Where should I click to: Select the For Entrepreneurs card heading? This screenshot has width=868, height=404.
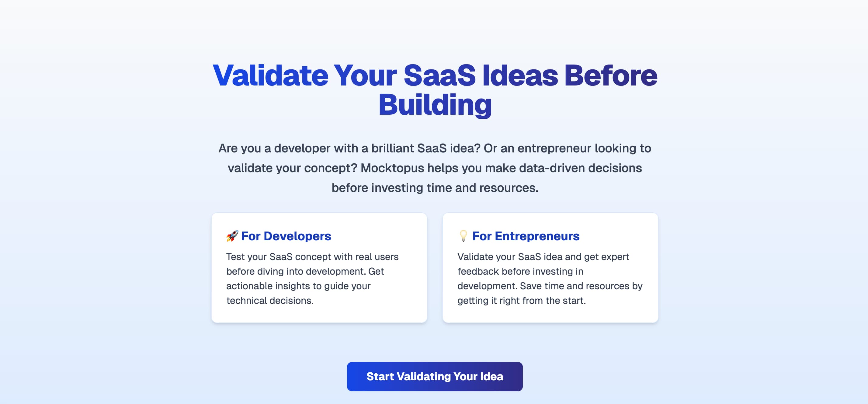pyautogui.click(x=526, y=236)
